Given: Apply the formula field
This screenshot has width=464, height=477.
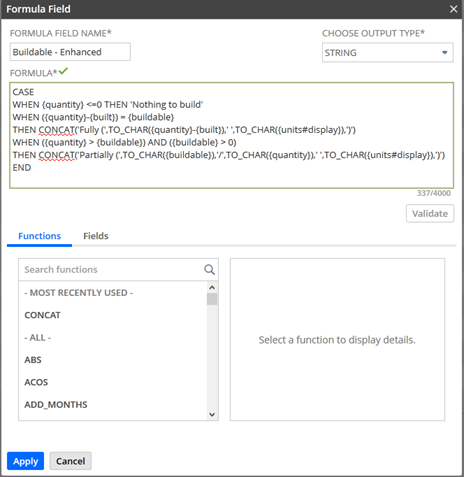Looking at the screenshot, I should (25, 461).
